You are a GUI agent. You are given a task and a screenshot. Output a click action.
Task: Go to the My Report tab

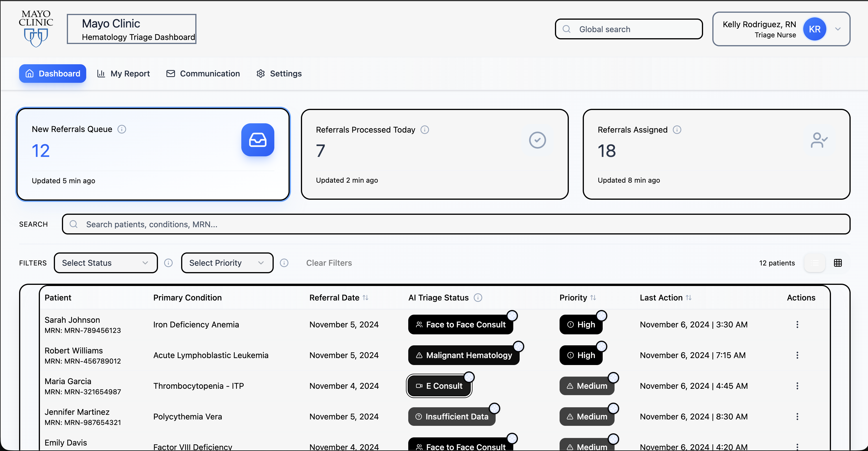(x=123, y=74)
